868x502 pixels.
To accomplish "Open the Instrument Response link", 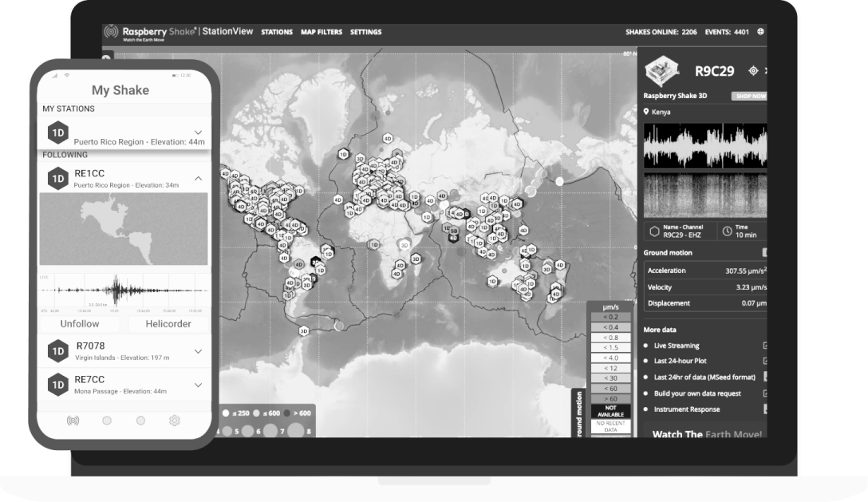I will [687, 409].
